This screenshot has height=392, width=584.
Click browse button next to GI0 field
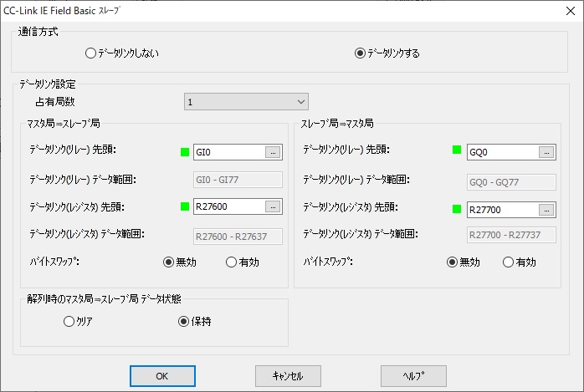click(x=273, y=152)
